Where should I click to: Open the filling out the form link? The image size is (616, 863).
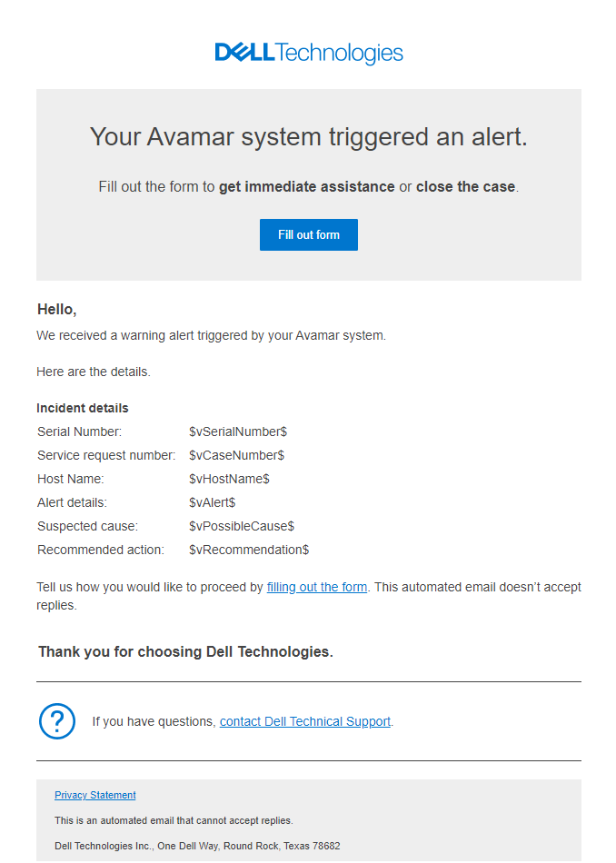point(316,587)
